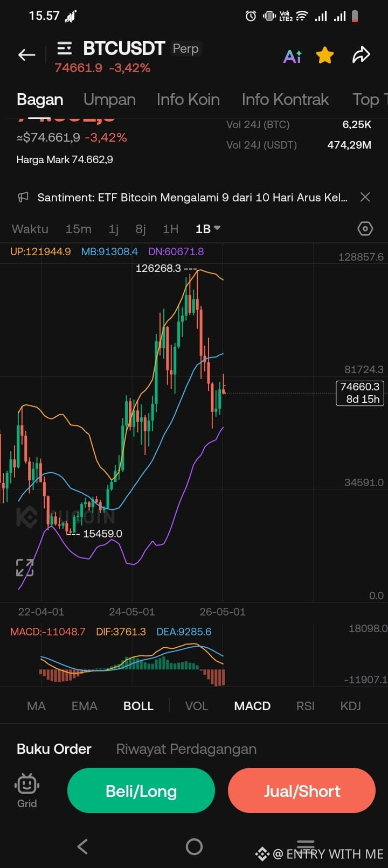Screen dimensions: 388x868
Task: Tap DIF:3761.3 readout
Action: tap(121, 632)
